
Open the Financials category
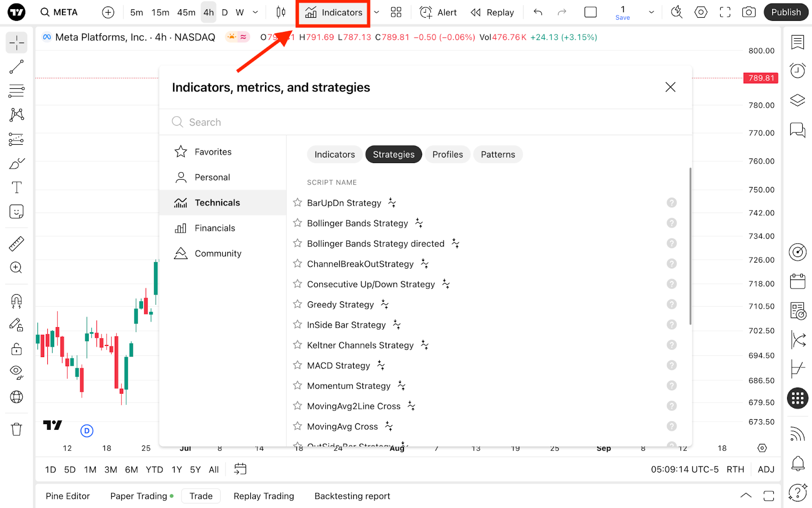tap(223, 228)
